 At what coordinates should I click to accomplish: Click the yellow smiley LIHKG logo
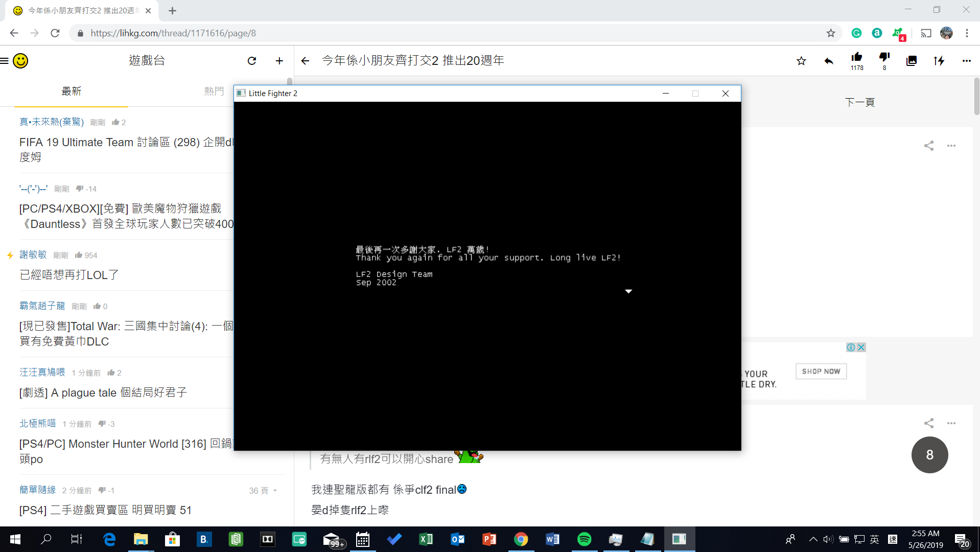(x=20, y=61)
